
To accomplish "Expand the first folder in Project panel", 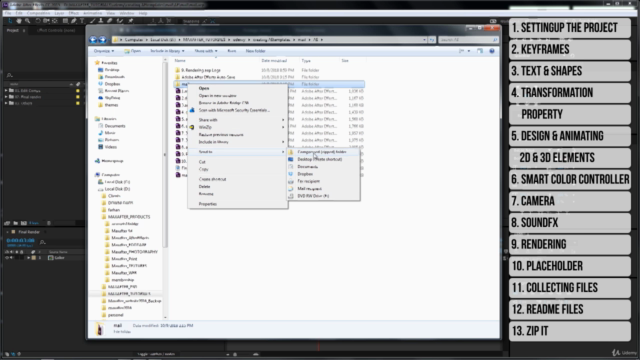I will click(6, 91).
